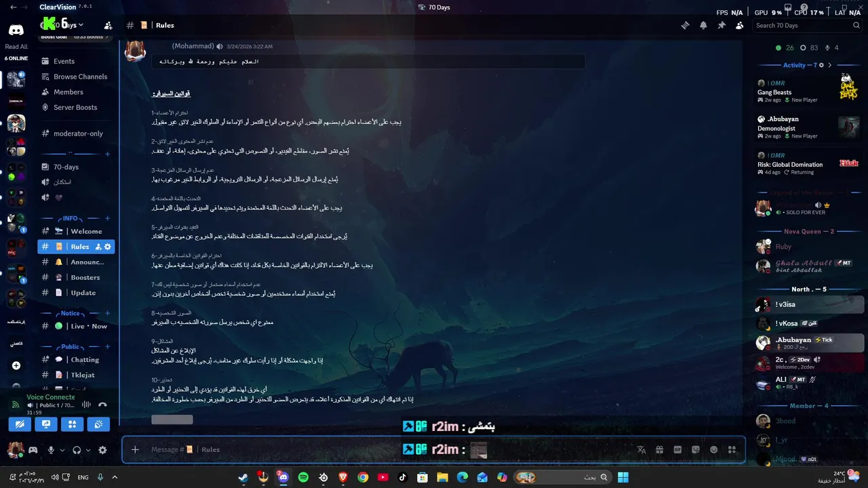Select the Update channel
The image size is (868, 488).
[76, 293]
